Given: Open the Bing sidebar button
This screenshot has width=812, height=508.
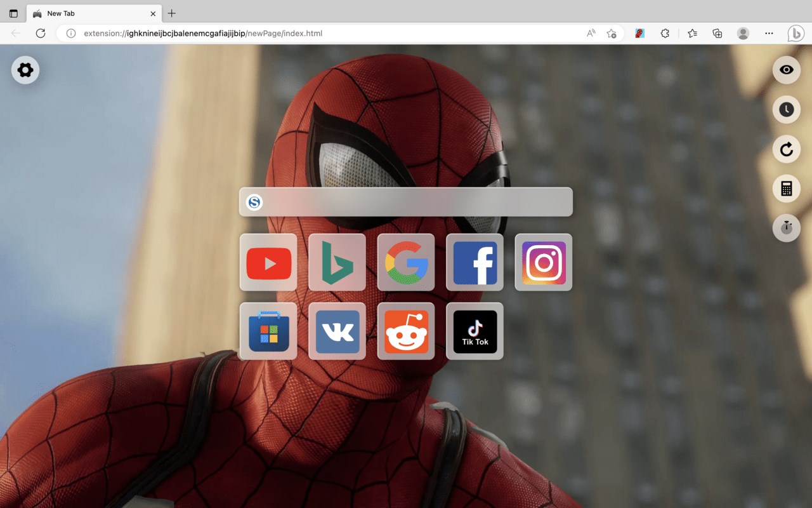Looking at the screenshot, I should [x=796, y=33].
